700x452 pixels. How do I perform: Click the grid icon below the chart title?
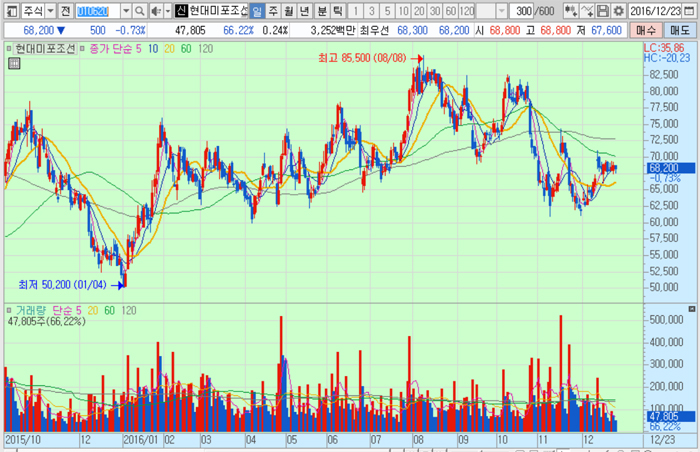[14, 63]
